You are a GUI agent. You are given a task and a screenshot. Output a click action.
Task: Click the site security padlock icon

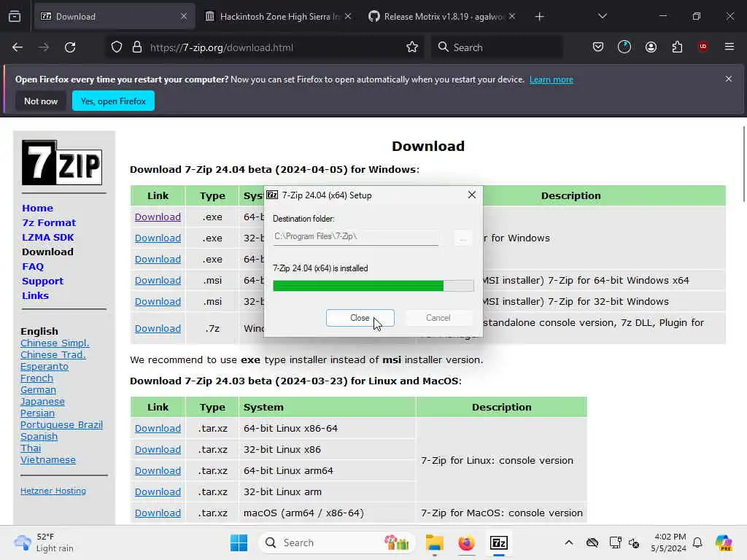coord(137,47)
